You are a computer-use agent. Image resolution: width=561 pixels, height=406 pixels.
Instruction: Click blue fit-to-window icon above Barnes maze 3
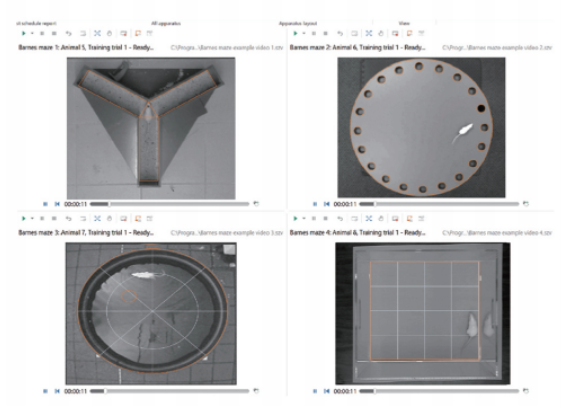coord(97,218)
